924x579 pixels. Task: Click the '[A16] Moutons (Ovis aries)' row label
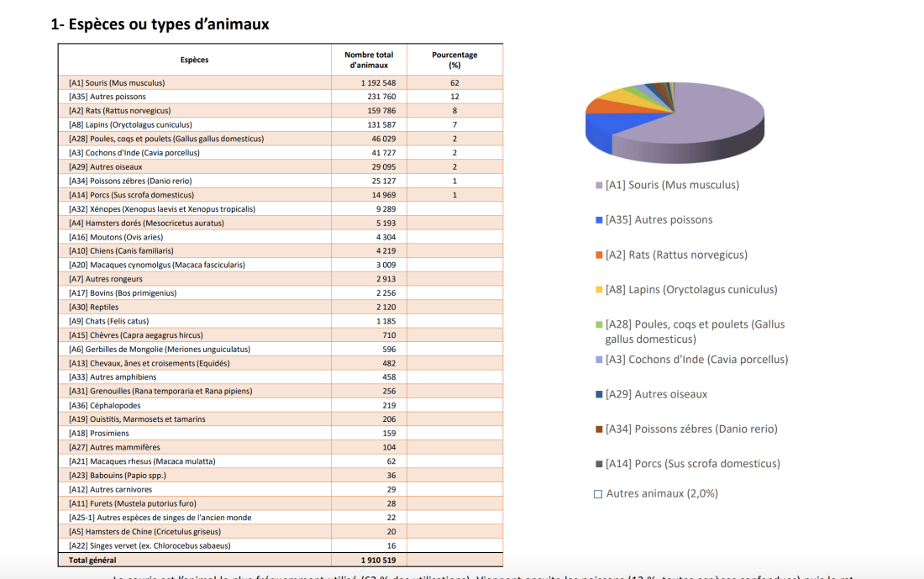[116, 237]
